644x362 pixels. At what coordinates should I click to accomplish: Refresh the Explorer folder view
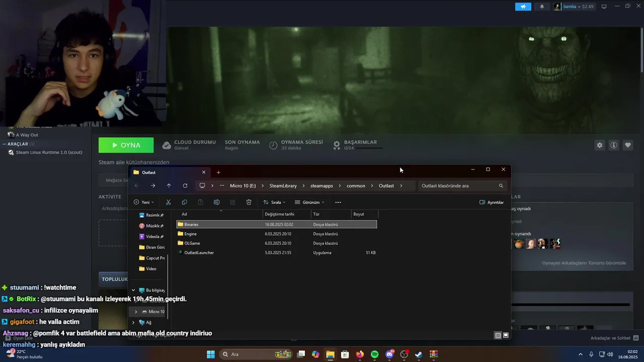[x=185, y=186]
